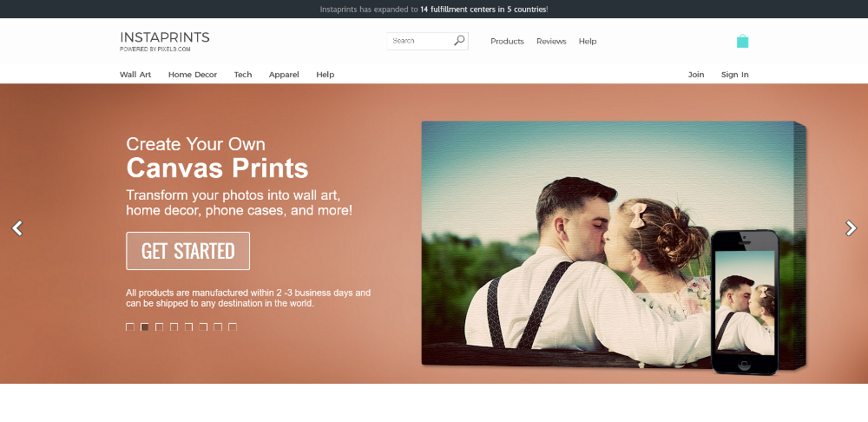
Task: Click the search magnifier icon
Action: pos(459,41)
